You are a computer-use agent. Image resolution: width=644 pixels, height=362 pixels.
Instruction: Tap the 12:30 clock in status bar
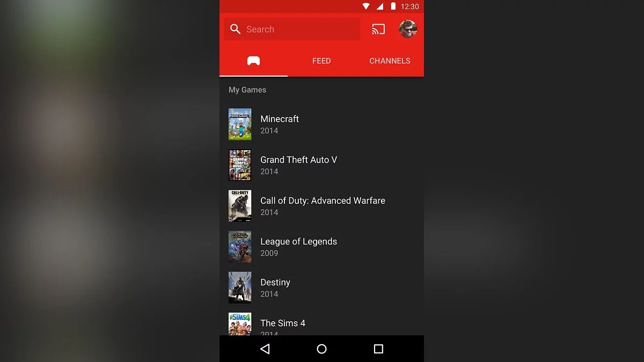click(x=410, y=6)
